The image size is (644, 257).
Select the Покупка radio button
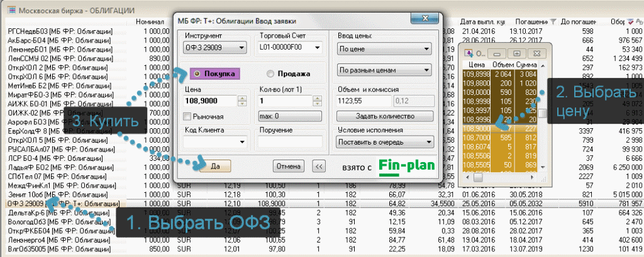[196, 74]
